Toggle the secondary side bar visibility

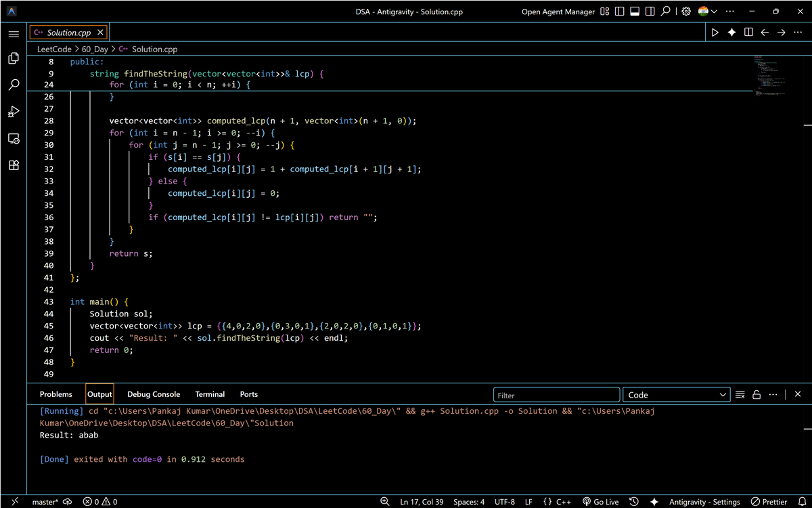tap(650, 12)
